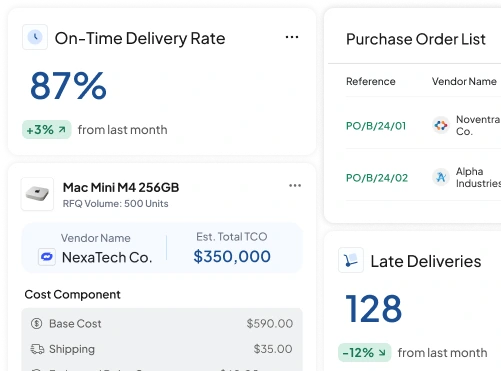This screenshot has height=371, width=501.
Task: Click RFQ Volume: 500 Units text
Action: pos(115,203)
